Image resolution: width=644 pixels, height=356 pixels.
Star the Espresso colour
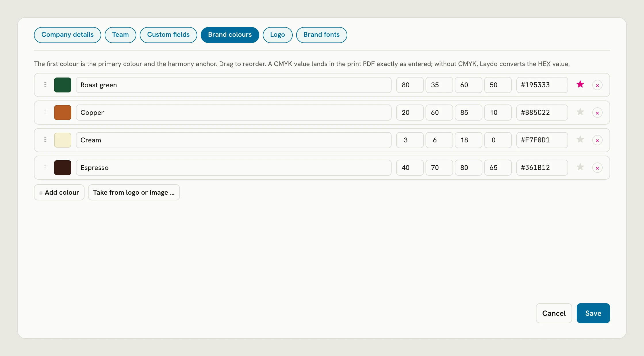[580, 167]
